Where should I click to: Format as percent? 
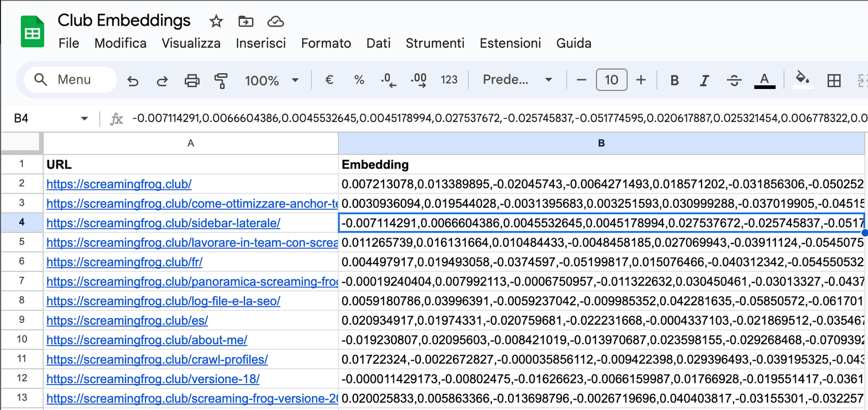coord(359,80)
